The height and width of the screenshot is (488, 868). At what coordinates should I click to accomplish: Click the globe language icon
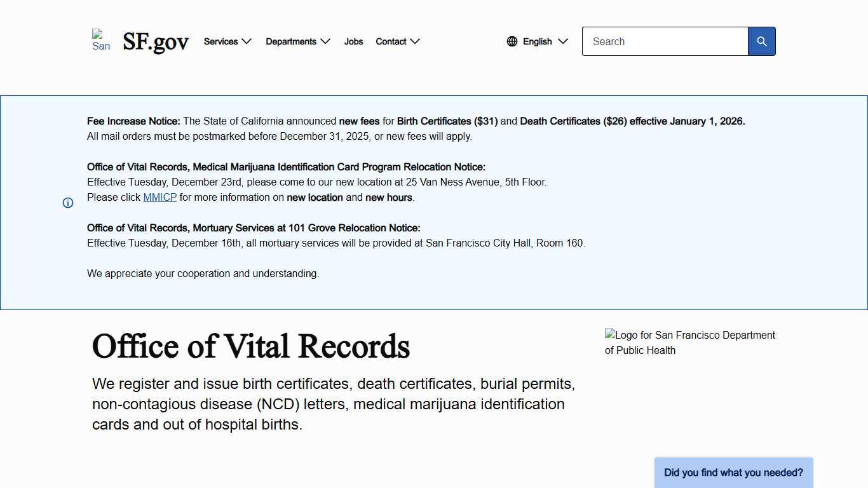[x=512, y=41]
